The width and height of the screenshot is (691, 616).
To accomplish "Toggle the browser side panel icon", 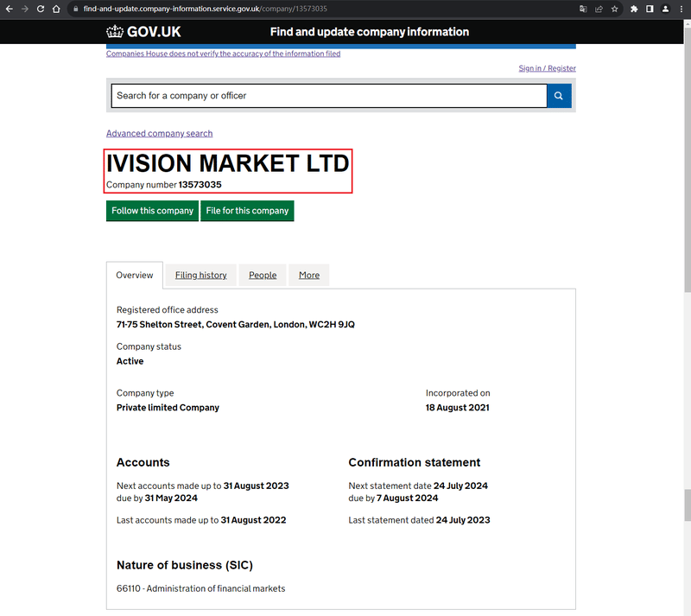I will [x=650, y=9].
